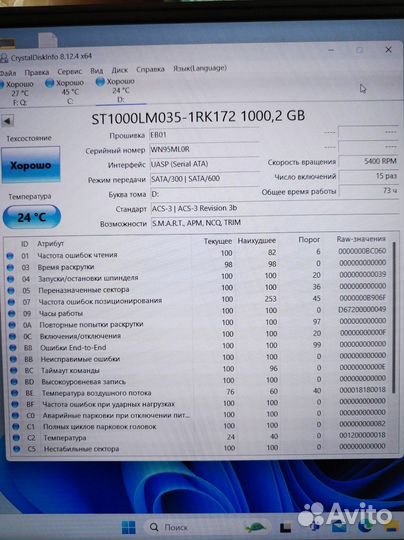
Task: Click the turtle icon in the taskbar
Action: point(255,527)
